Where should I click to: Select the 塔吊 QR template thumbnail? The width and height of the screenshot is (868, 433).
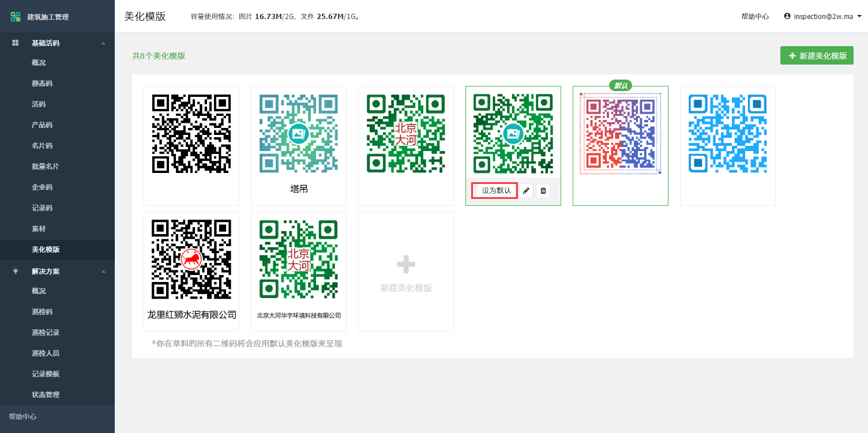299,134
